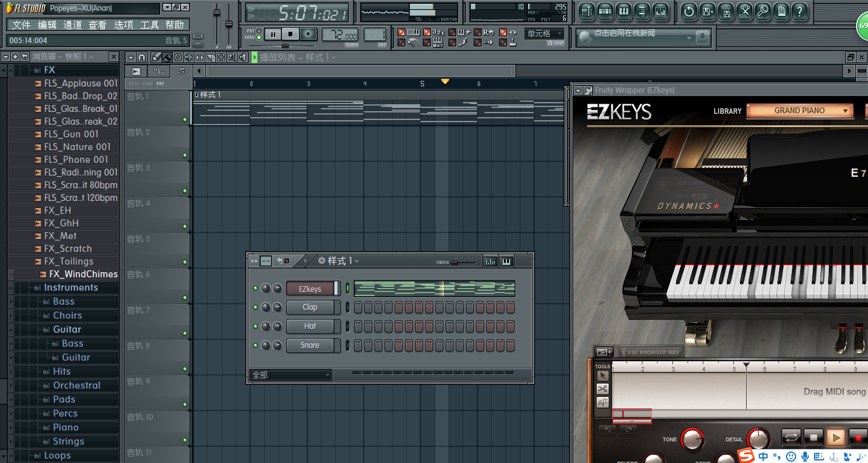Open the project info document icon
Viewport: 868px width, 463px height.
[x=781, y=11]
